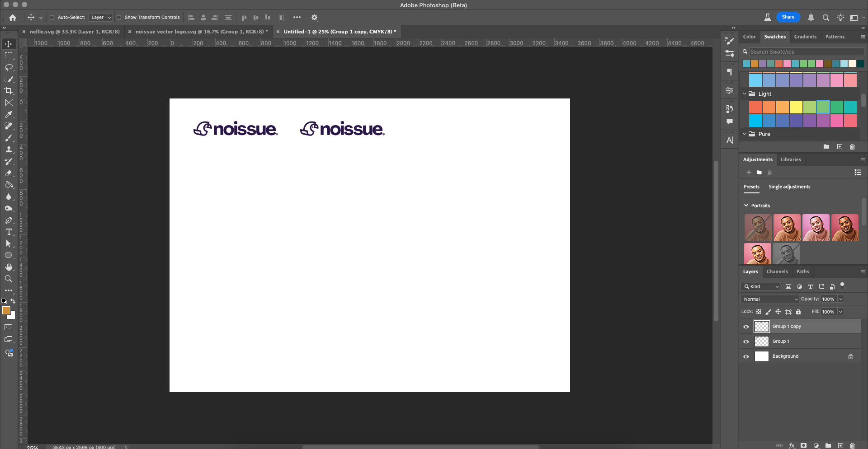This screenshot has width=868, height=449.
Task: Hide the Background layer
Action: point(746,356)
